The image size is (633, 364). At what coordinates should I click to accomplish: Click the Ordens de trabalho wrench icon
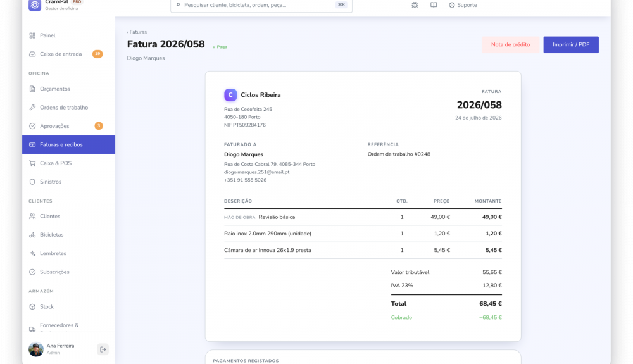pyautogui.click(x=32, y=108)
